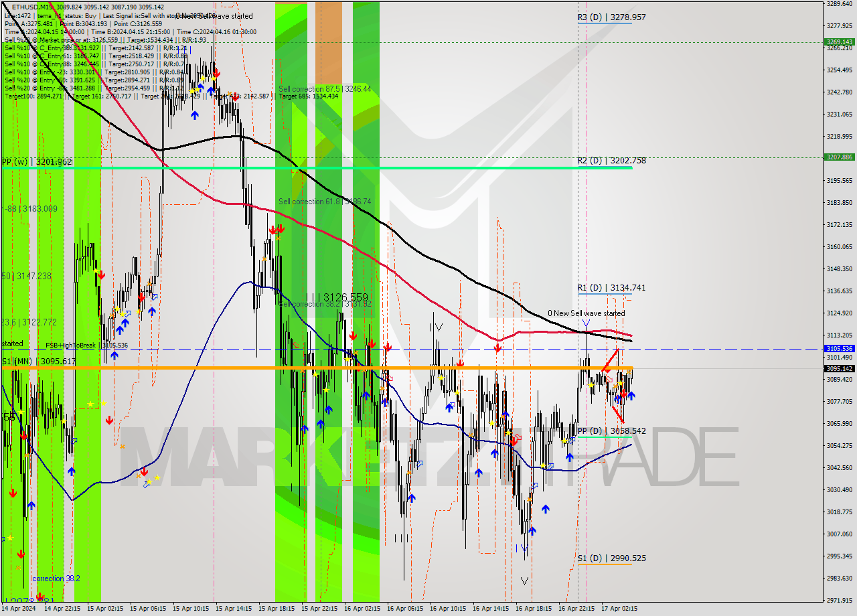
Task: Click the 3289.640 price scale value
Action: tap(839, 3)
